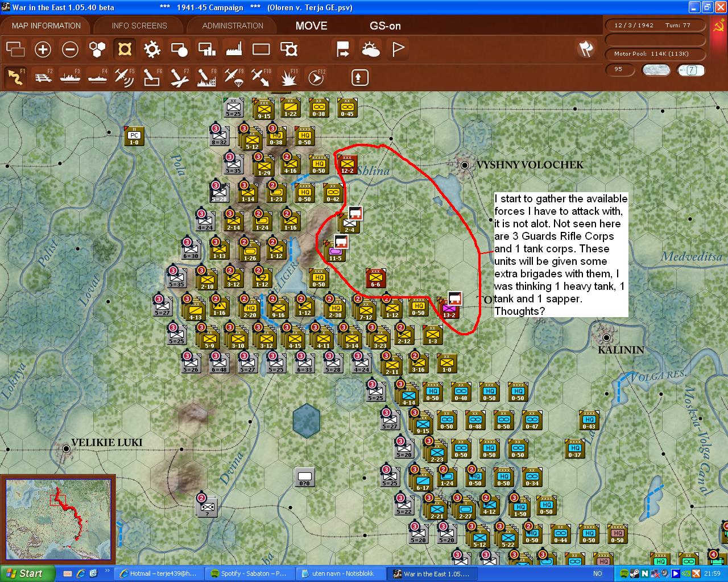The width and height of the screenshot is (728, 582).
Task: Click the pennant flag toolbar icon
Action: coord(398,49)
